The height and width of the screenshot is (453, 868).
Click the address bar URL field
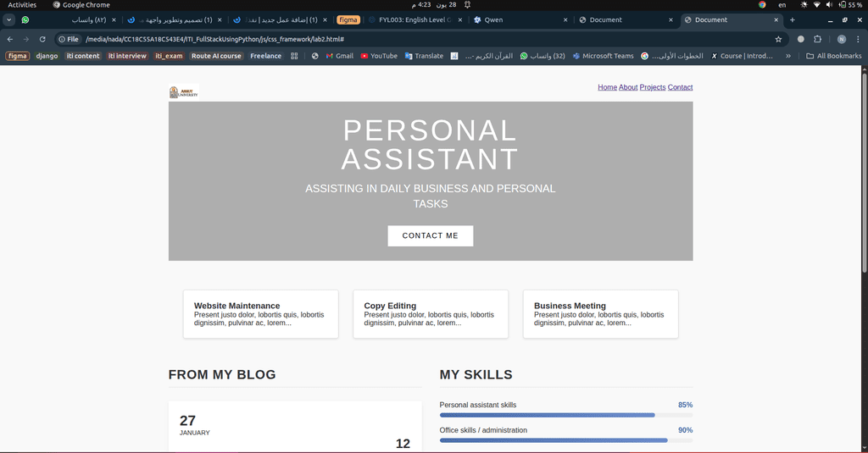426,39
